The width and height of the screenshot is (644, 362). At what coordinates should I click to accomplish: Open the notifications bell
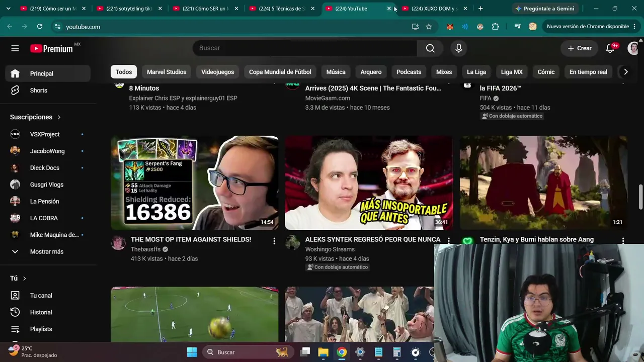[x=610, y=48]
